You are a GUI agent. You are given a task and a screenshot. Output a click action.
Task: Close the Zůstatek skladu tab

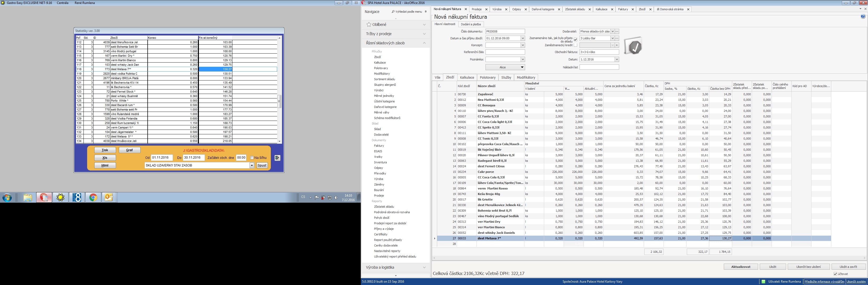[590, 9]
